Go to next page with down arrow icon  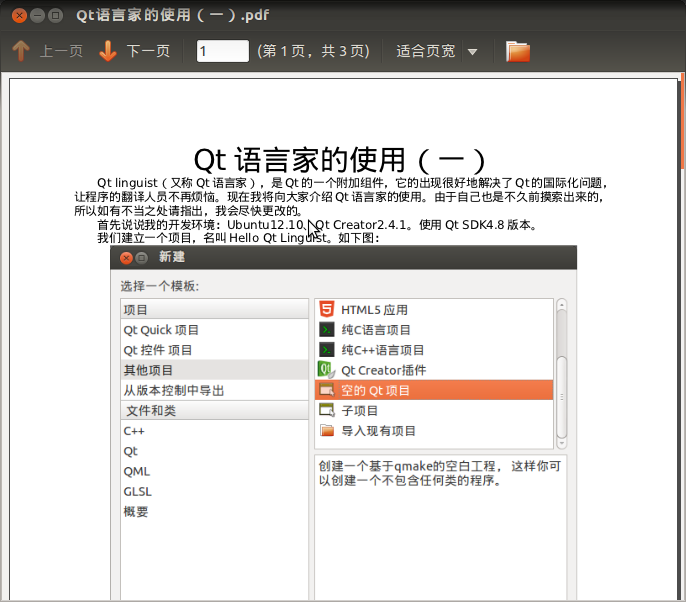108,51
